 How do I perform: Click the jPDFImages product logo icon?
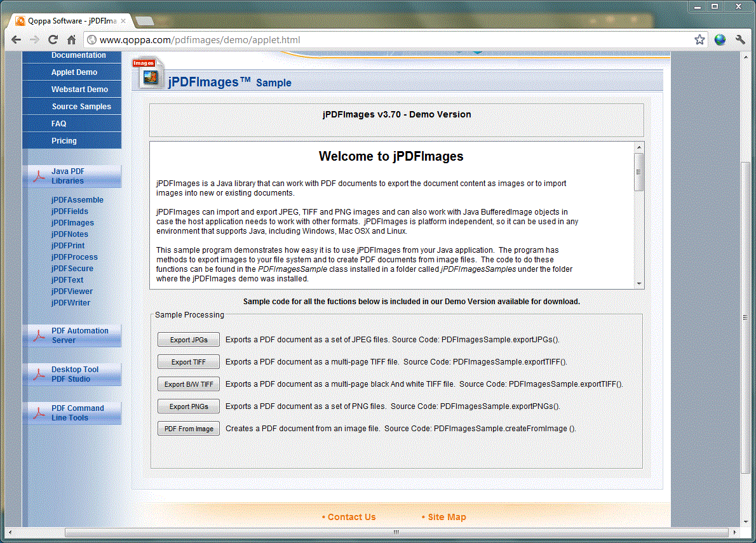coord(149,73)
